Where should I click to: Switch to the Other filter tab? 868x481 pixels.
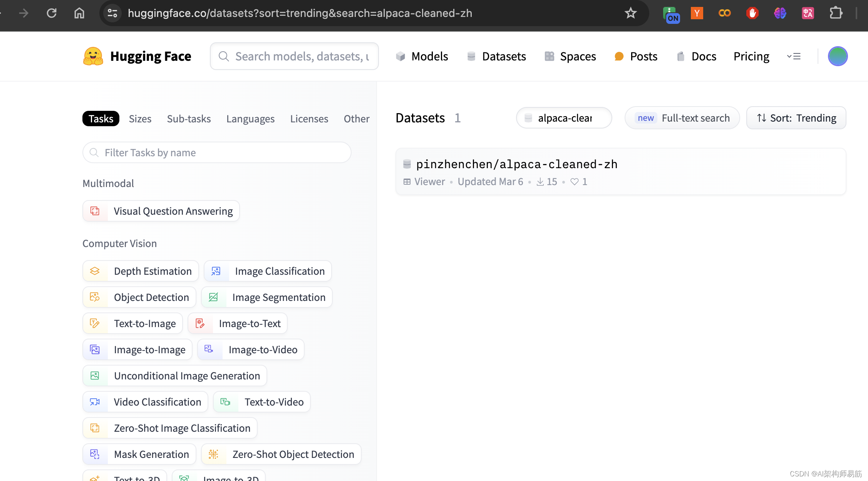tap(357, 119)
